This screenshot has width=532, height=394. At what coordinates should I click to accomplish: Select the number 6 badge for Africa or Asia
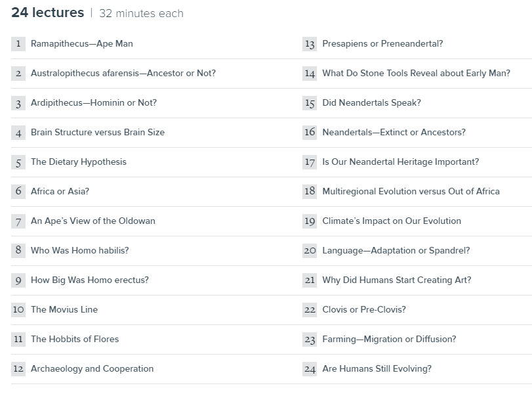point(18,192)
